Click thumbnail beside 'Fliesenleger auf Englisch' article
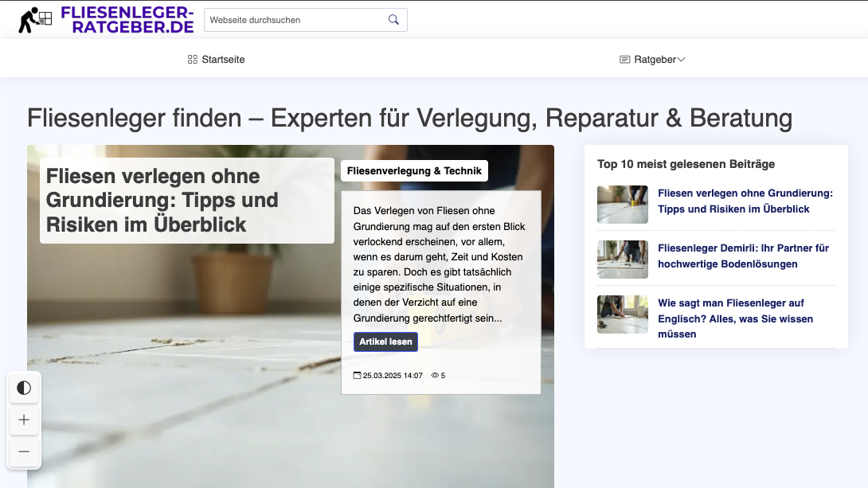This screenshot has width=868, height=488. click(623, 314)
